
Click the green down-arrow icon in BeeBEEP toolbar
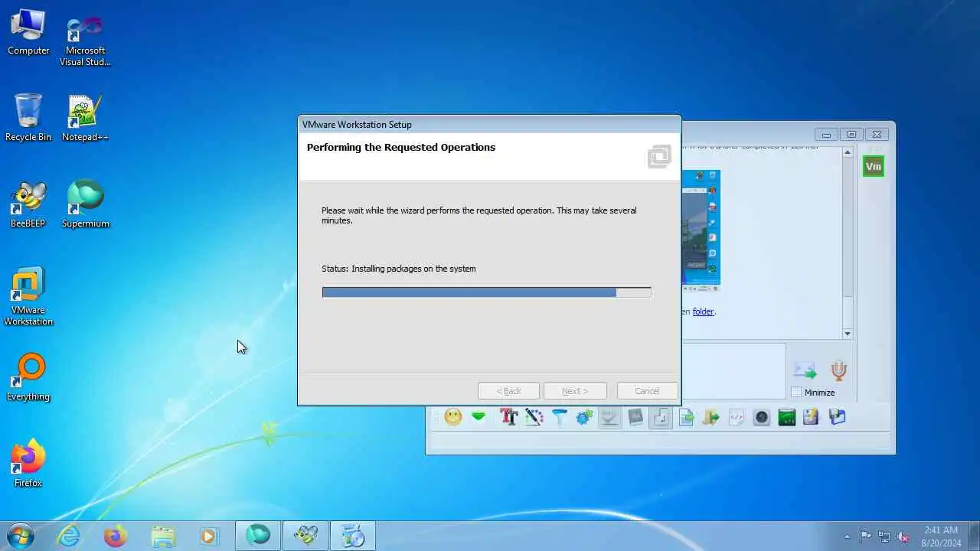click(479, 417)
